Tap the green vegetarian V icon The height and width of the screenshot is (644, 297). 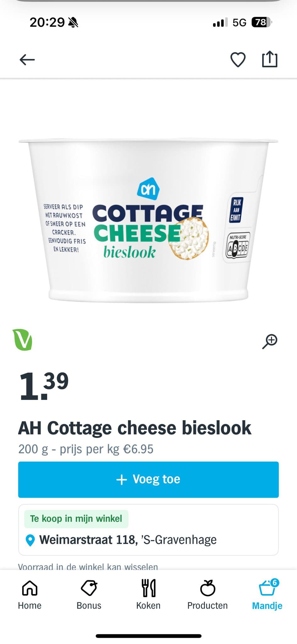tap(22, 340)
